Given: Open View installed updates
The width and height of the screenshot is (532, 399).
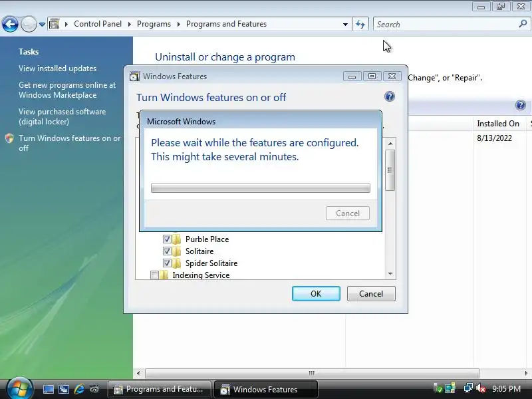Looking at the screenshot, I should pos(57,68).
